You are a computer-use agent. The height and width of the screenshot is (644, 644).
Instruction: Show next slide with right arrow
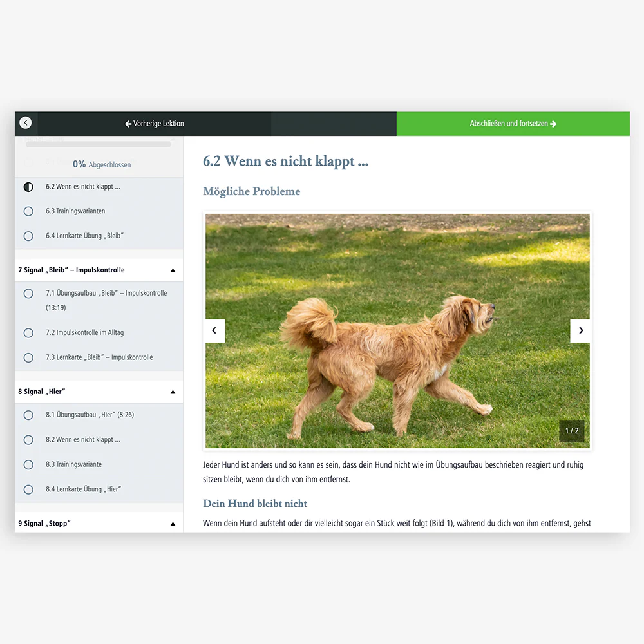580,330
